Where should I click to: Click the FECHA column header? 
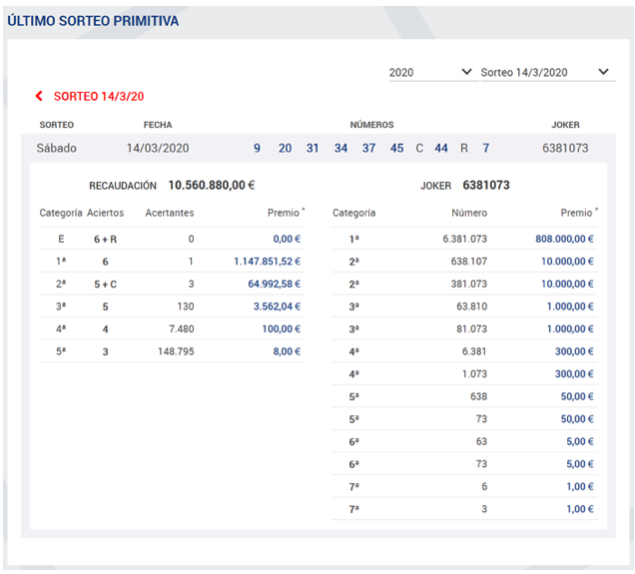(x=158, y=125)
